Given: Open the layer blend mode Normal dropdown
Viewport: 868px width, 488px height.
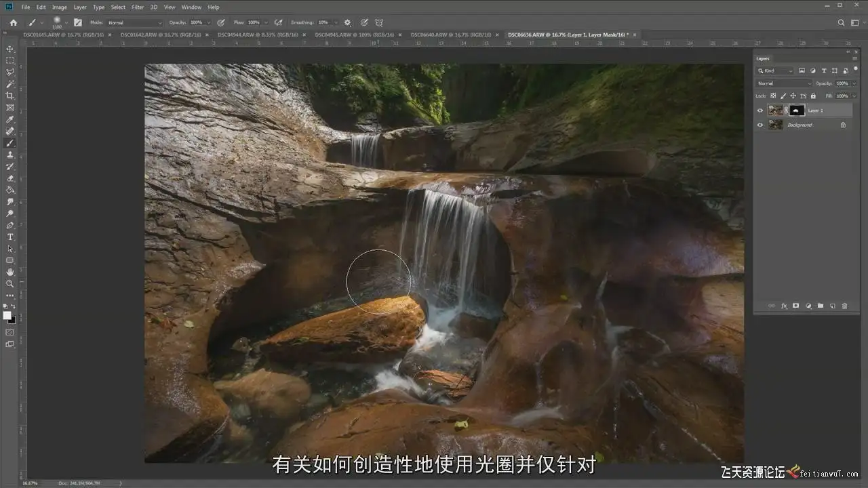Looking at the screenshot, I should (784, 83).
